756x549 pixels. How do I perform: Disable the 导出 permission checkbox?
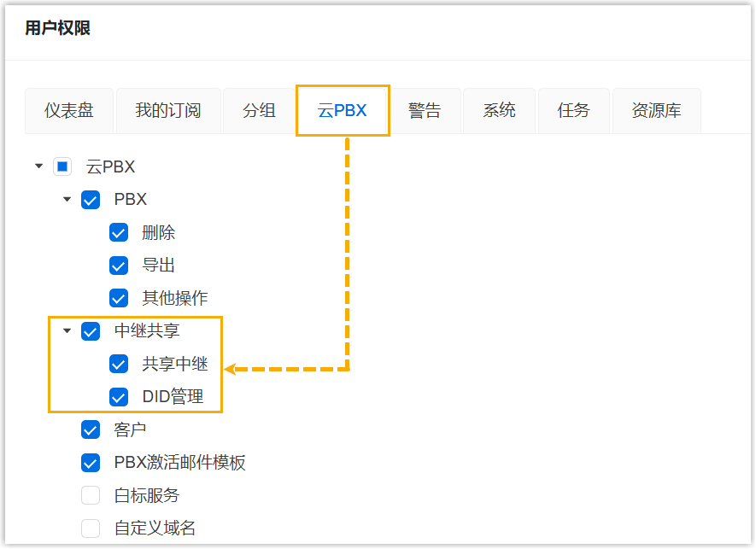[119, 266]
